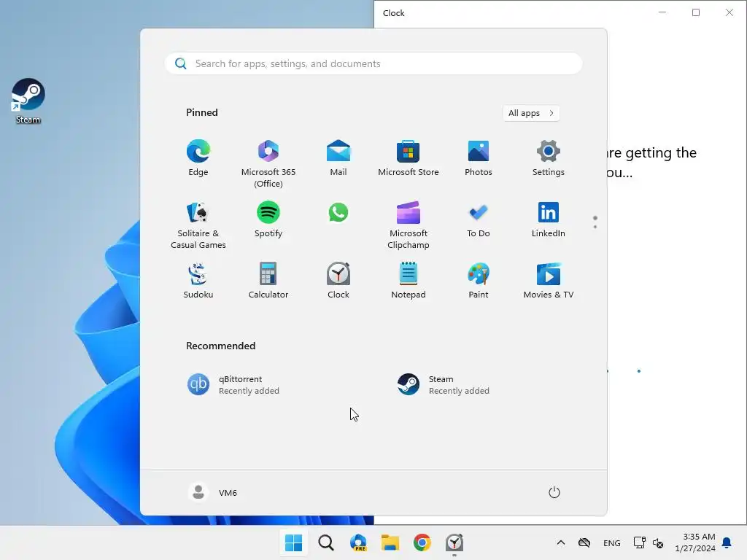Launch Notepad
Viewport: 747px width, 560px height.
pos(409,281)
